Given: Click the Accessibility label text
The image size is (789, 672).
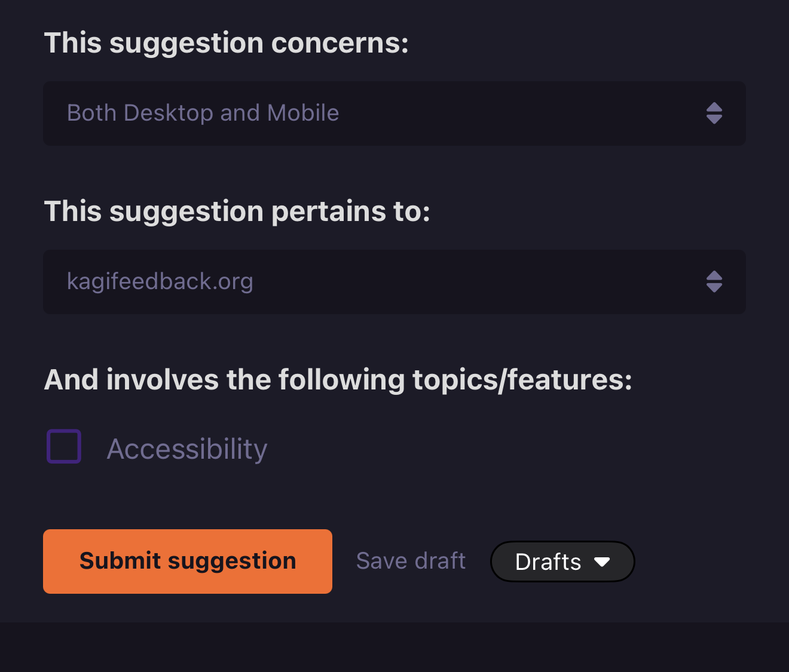Looking at the screenshot, I should [x=187, y=449].
